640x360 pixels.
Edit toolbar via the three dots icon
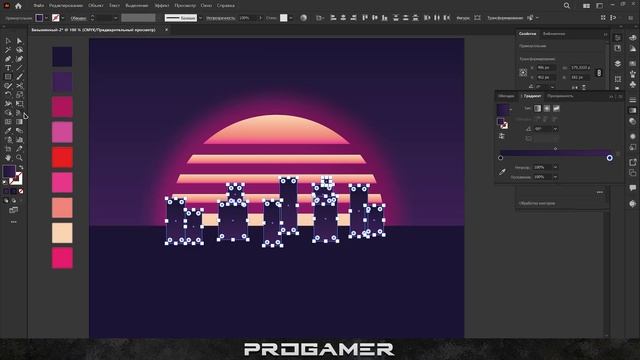pos(13,222)
